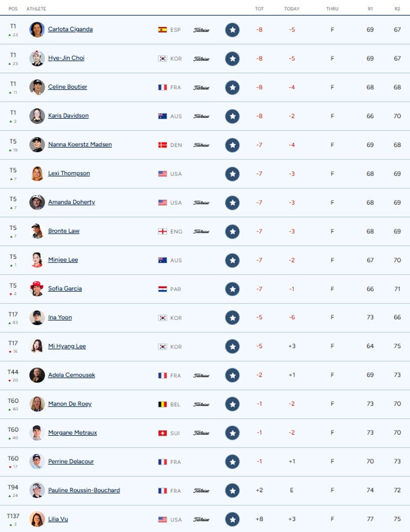The image size is (410, 532).
Task: Open Celine Boutier's player profile link
Action: [68, 87]
